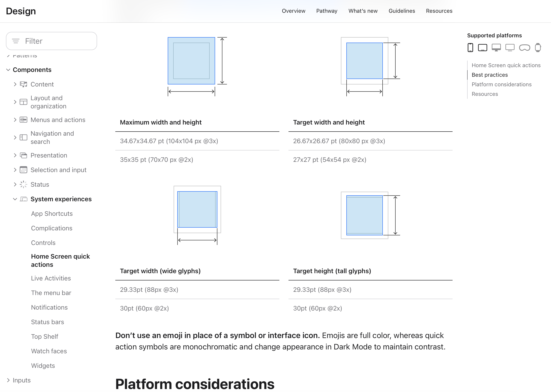This screenshot has height=392, width=551.
Task: Expand the Content sidebar group
Action: [15, 84]
